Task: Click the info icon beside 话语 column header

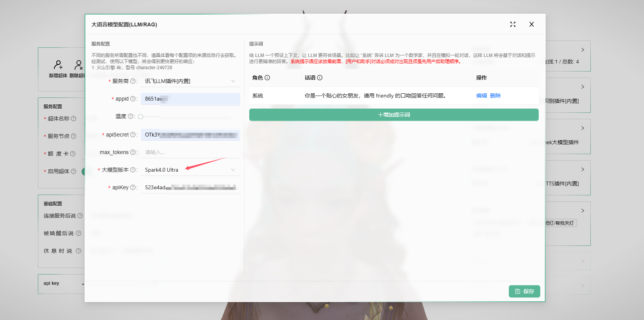Action: pos(320,78)
